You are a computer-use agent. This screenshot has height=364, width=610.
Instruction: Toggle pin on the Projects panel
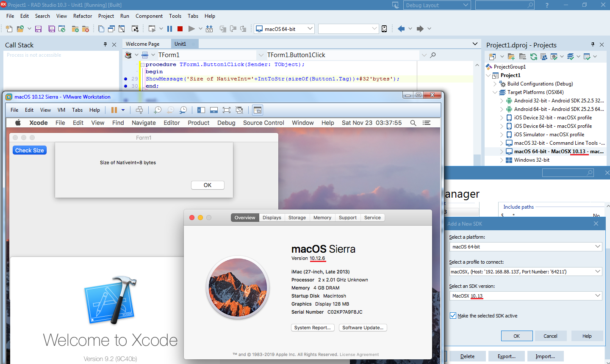point(593,44)
